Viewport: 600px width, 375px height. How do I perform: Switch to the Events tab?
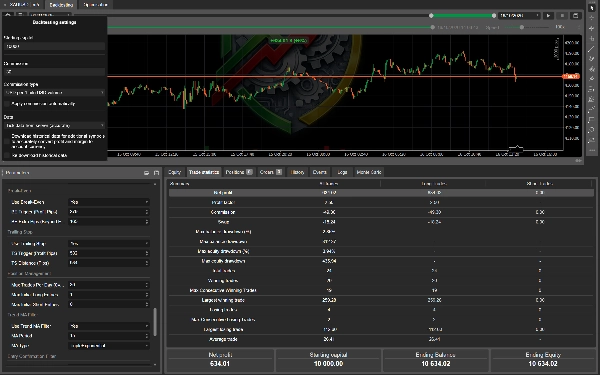[x=320, y=172]
